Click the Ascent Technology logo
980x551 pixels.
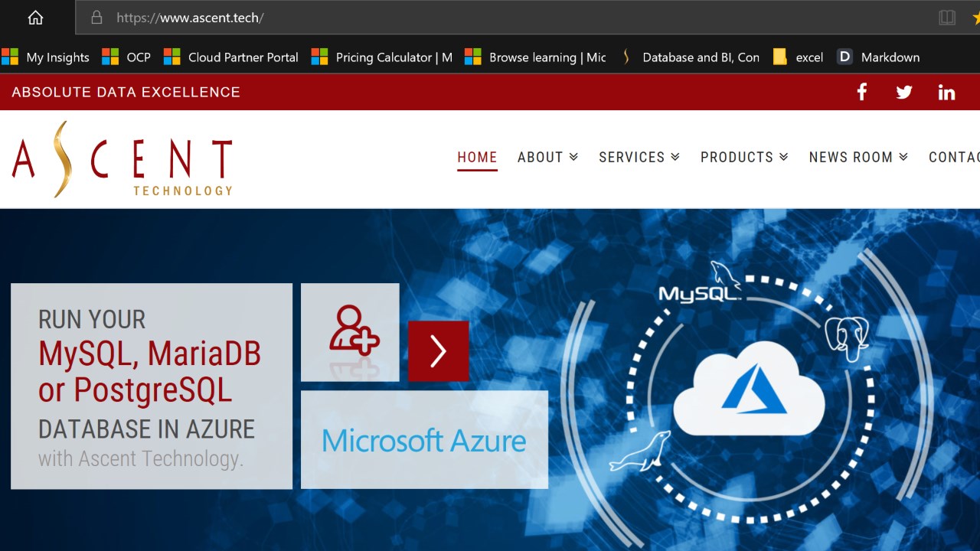122,159
